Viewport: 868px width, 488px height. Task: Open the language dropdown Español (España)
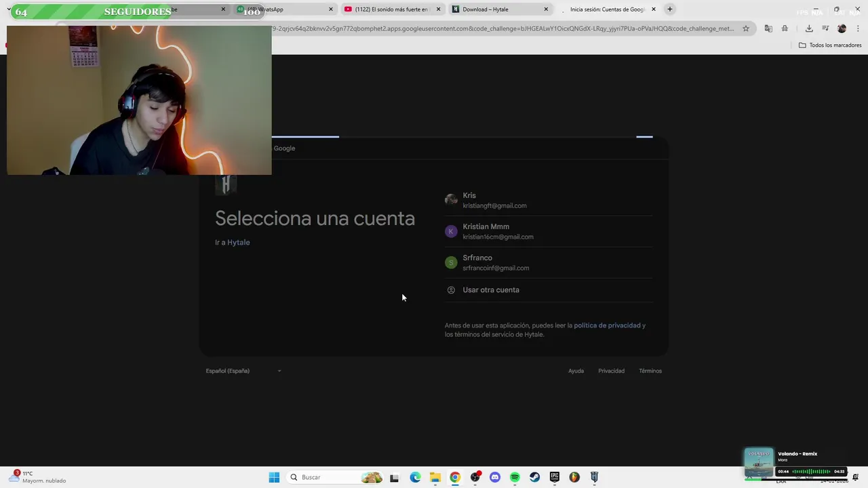[243, 371]
